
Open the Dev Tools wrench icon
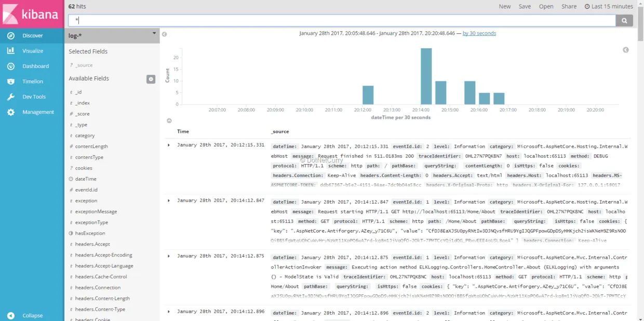[x=10, y=97]
